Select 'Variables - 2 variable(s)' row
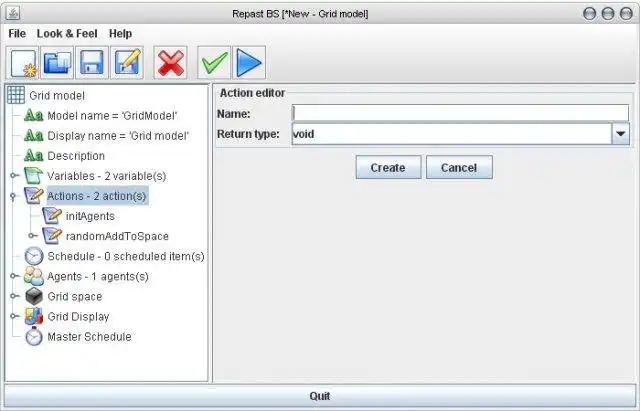Viewport: 640px width, 411px height. 107,176
